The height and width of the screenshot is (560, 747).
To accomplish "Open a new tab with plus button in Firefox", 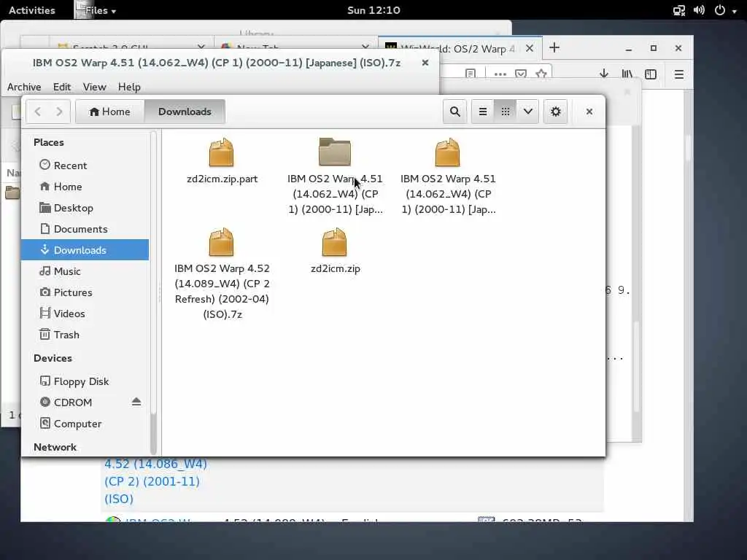I will click(x=554, y=47).
